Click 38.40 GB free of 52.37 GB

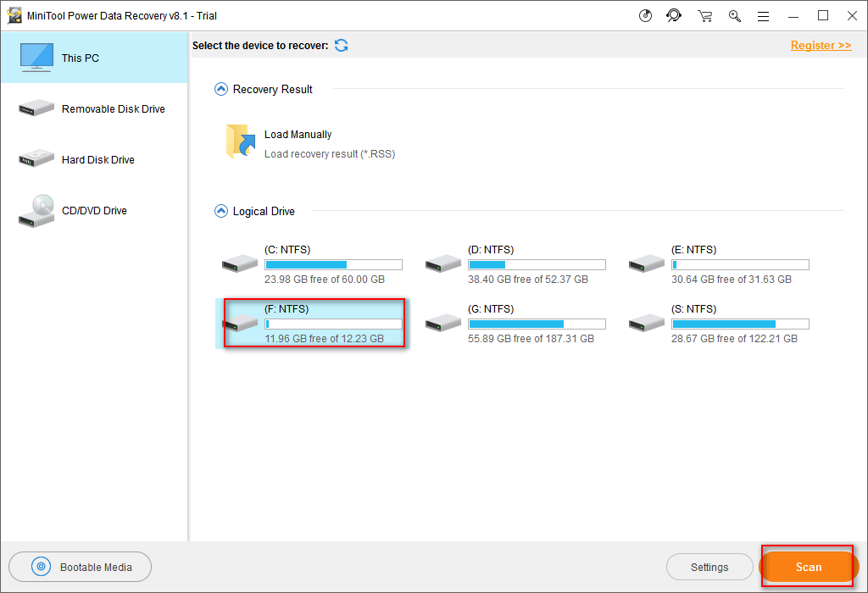point(528,280)
